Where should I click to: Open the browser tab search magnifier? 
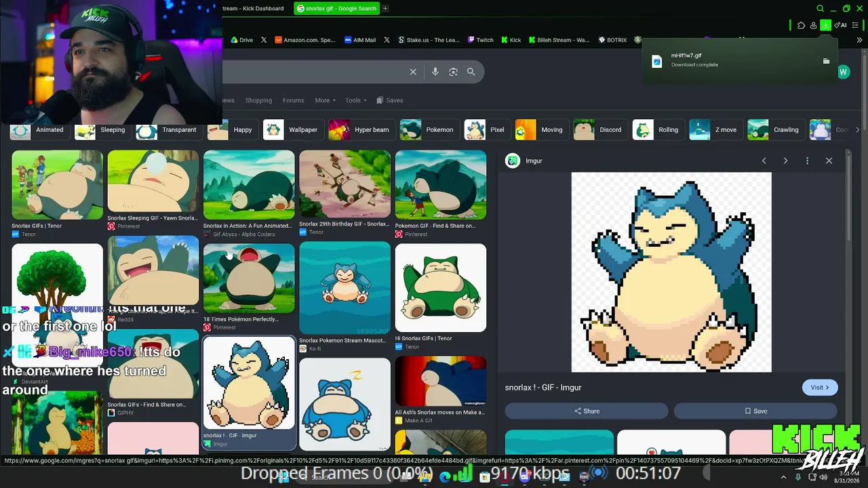tap(820, 9)
